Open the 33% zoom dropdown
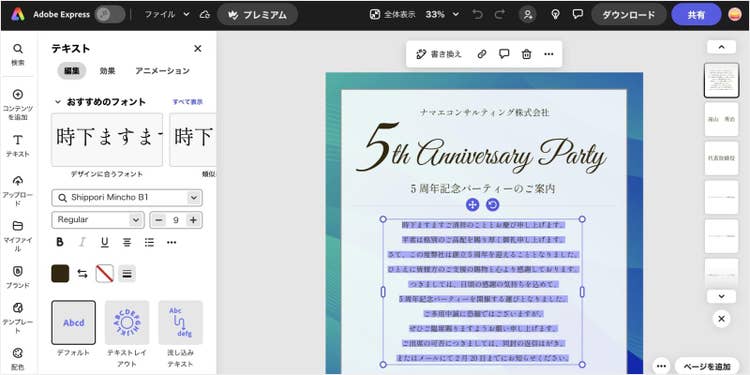750x375 pixels. (x=442, y=14)
